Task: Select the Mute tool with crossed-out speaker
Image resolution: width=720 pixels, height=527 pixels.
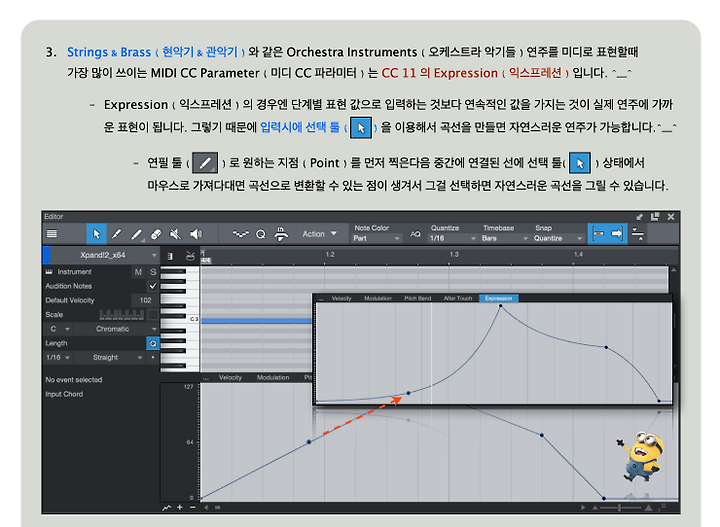Action: point(175,234)
